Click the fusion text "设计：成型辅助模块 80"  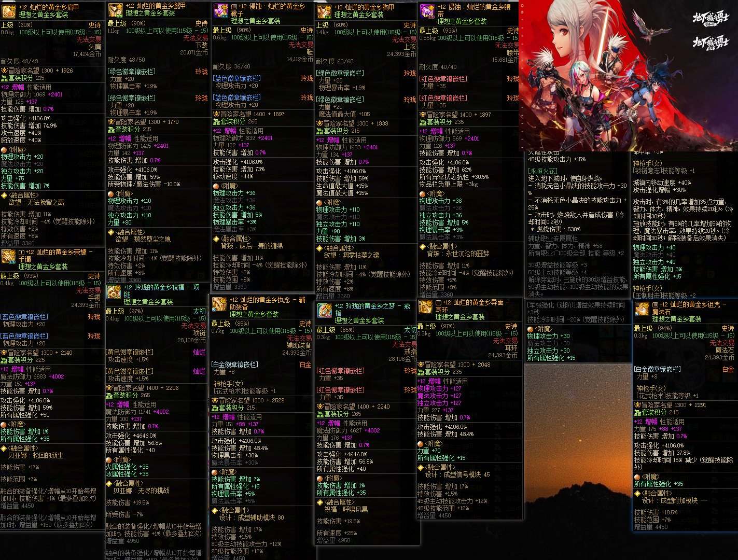252,517
